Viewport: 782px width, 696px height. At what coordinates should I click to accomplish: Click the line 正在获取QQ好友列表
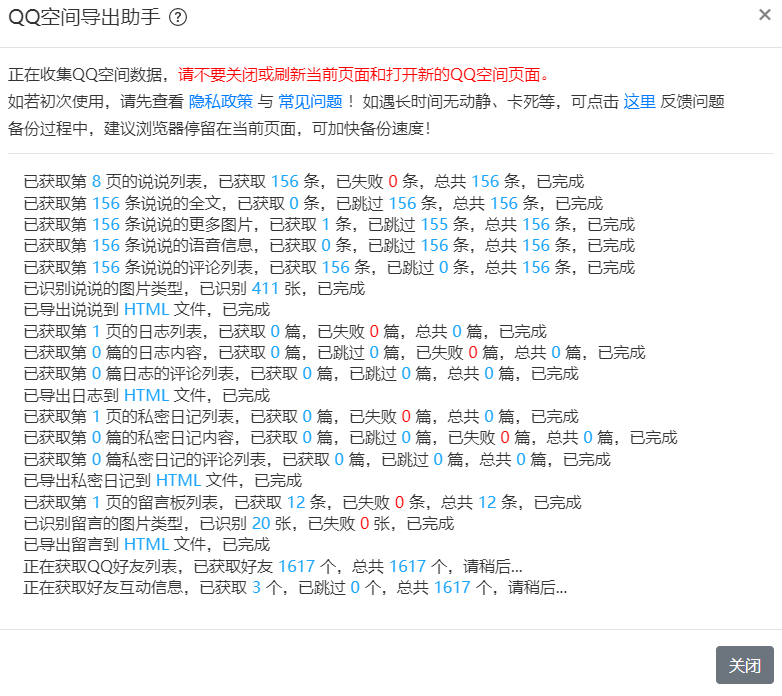(273, 567)
